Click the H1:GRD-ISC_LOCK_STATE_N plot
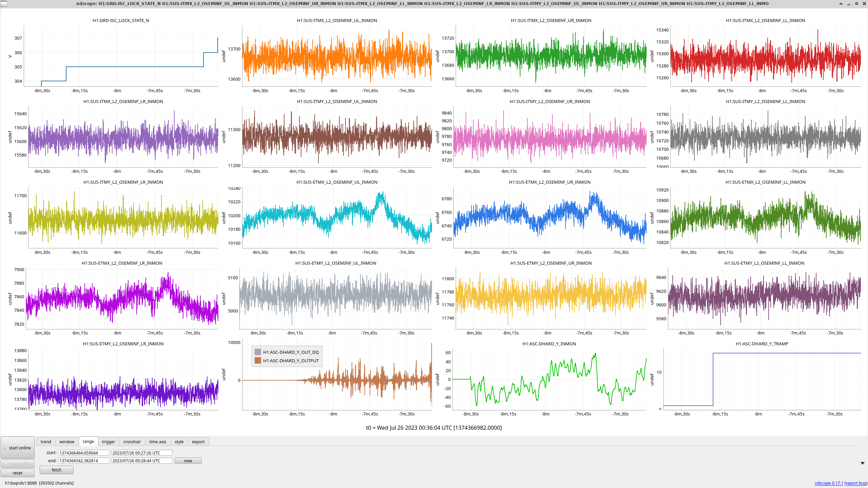This screenshot has height=488, width=868. point(121,56)
